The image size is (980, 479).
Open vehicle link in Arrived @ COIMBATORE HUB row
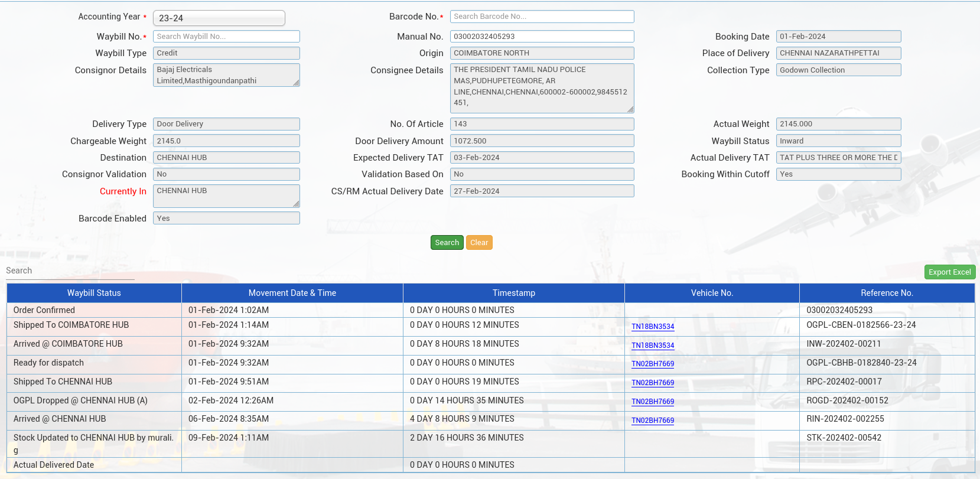click(653, 346)
